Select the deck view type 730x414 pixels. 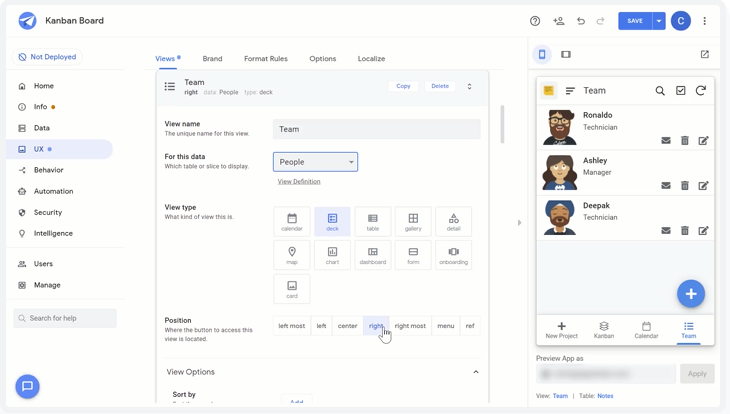tap(332, 222)
